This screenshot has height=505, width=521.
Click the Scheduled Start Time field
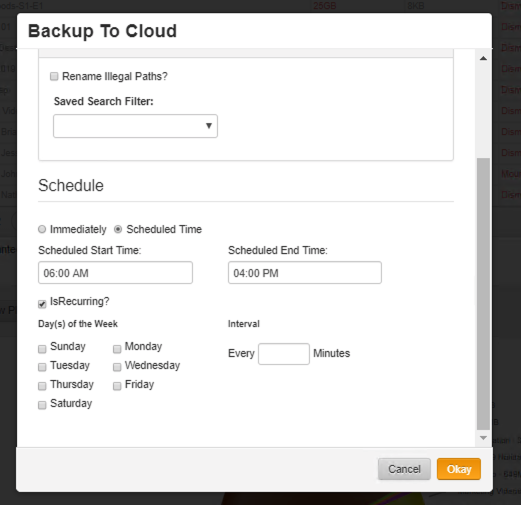click(115, 273)
